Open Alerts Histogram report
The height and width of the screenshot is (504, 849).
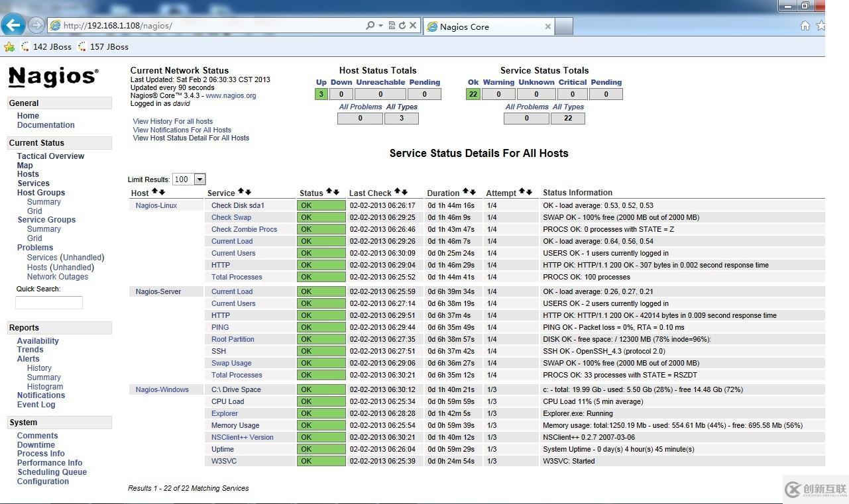(45, 387)
